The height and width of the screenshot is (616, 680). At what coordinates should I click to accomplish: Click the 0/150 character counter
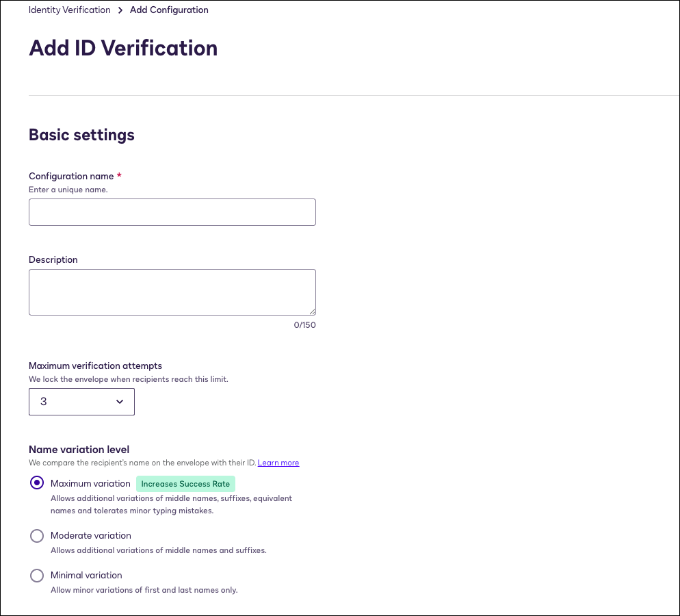pos(304,325)
